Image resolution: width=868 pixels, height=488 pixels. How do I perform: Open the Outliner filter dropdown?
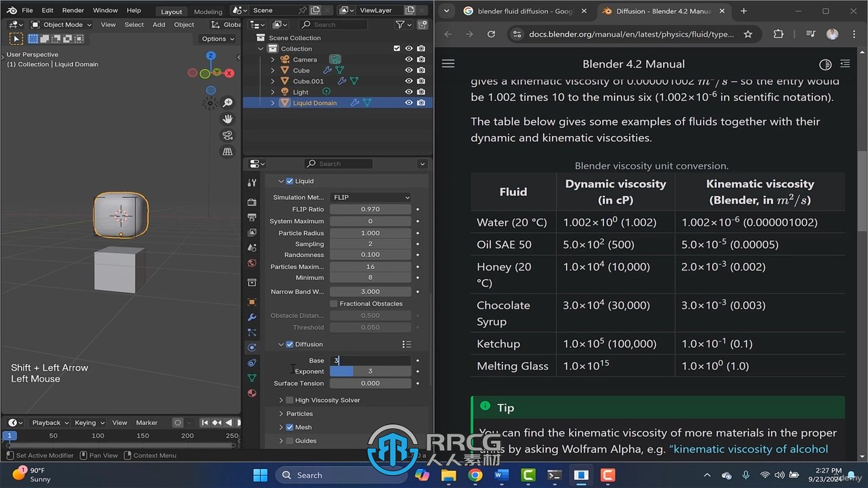coord(403,24)
